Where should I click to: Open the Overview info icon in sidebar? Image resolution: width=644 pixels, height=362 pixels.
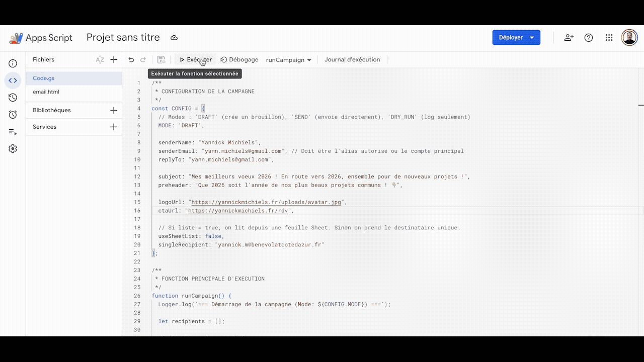[13, 63]
